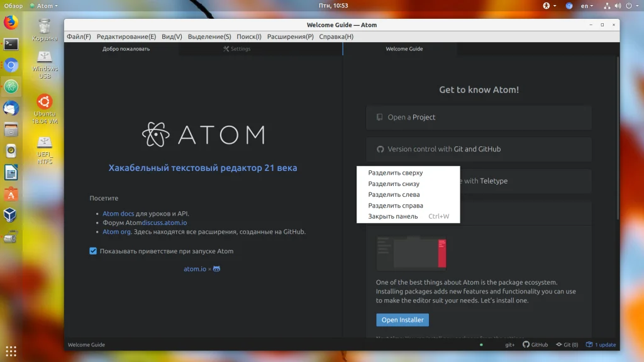Open the Files manager dock icon
Screen dimensions: 644x362
[x=11, y=129]
